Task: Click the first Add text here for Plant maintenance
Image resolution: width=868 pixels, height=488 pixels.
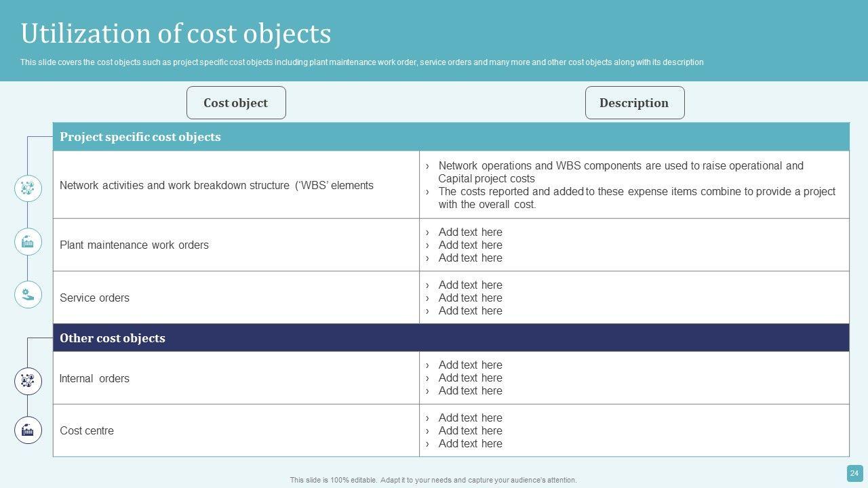Action: [x=470, y=232]
